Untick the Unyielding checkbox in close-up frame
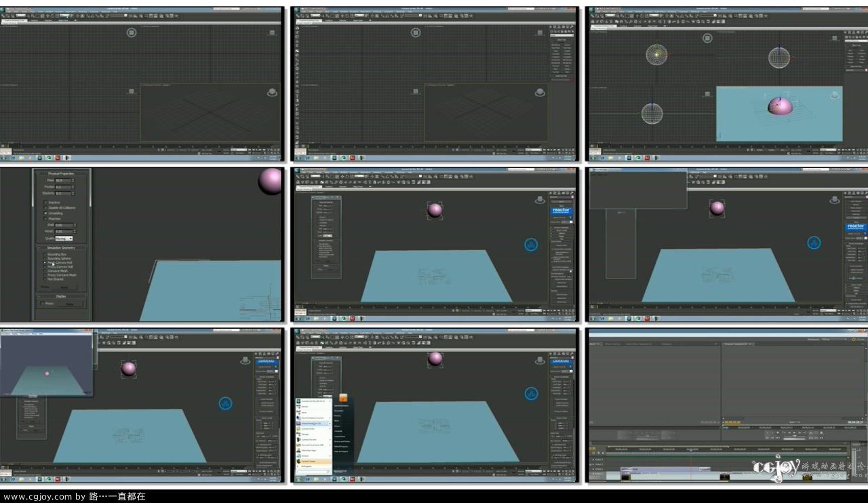Screen dimensions: 868x503 pyautogui.click(x=45, y=213)
